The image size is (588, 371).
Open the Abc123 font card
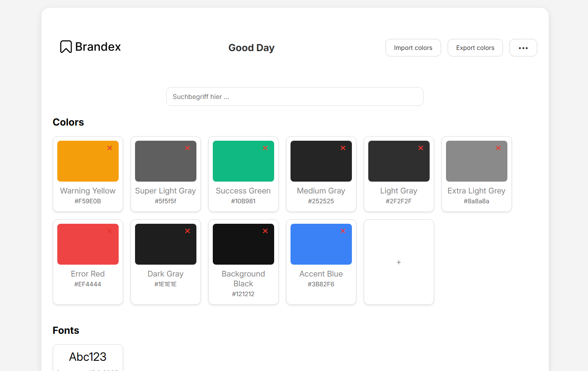pyautogui.click(x=88, y=357)
